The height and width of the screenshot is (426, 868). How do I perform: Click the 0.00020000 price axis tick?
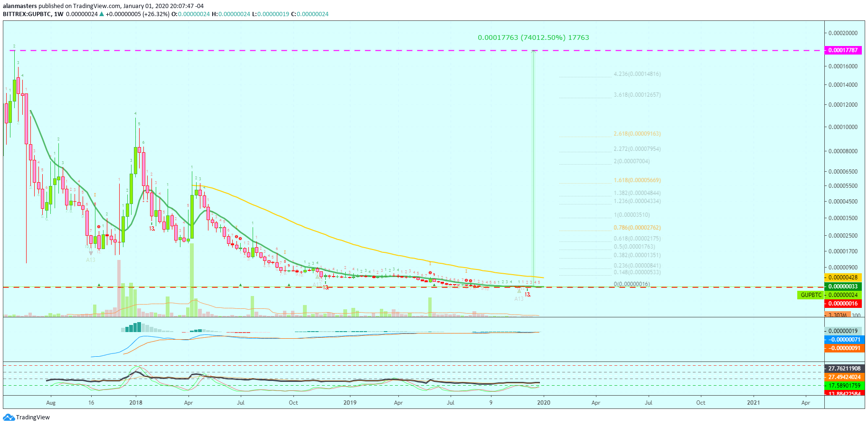[843, 33]
